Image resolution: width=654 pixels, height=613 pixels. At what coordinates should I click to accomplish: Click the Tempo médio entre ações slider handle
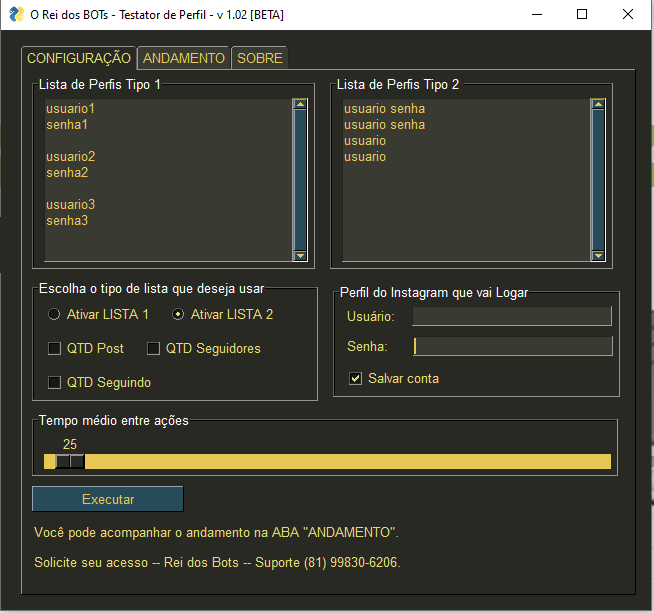[70, 461]
